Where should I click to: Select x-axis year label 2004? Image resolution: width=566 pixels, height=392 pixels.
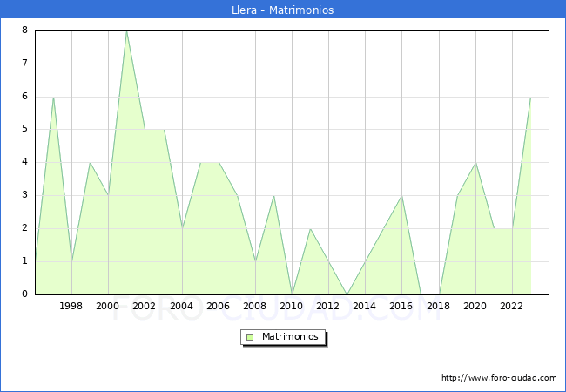182,306
